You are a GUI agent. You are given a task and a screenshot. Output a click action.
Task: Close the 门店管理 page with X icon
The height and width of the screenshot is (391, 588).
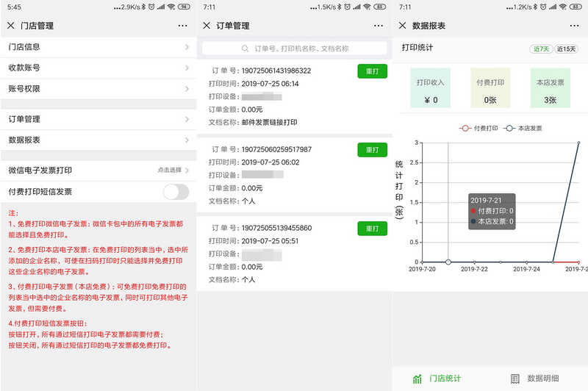click(x=11, y=26)
